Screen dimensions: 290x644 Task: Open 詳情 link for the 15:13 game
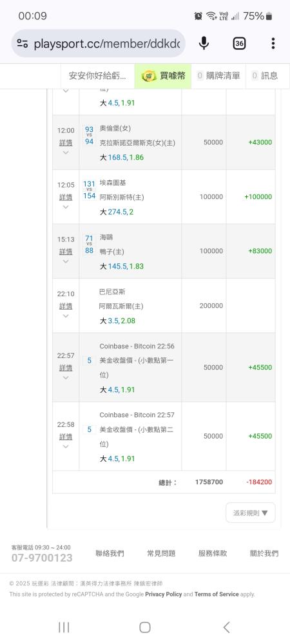tap(66, 251)
